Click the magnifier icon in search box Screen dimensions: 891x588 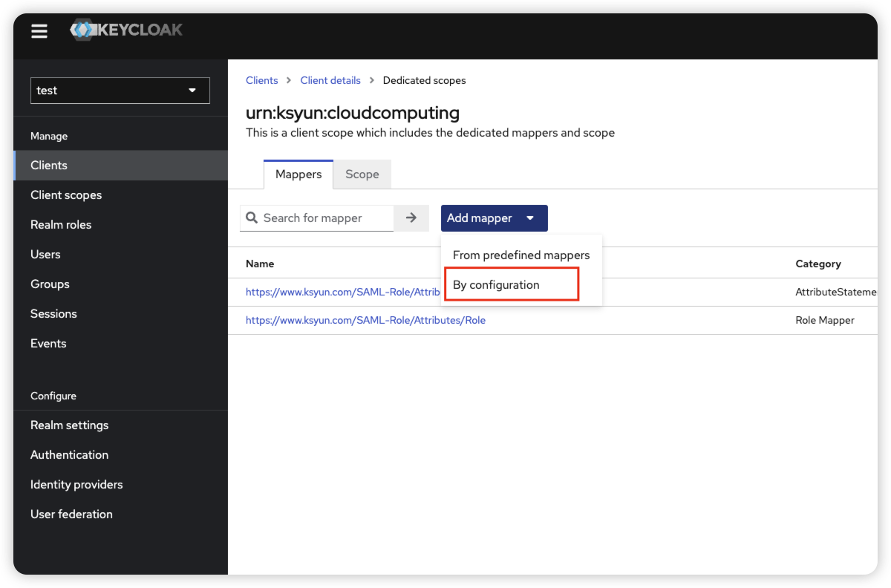(x=252, y=218)
